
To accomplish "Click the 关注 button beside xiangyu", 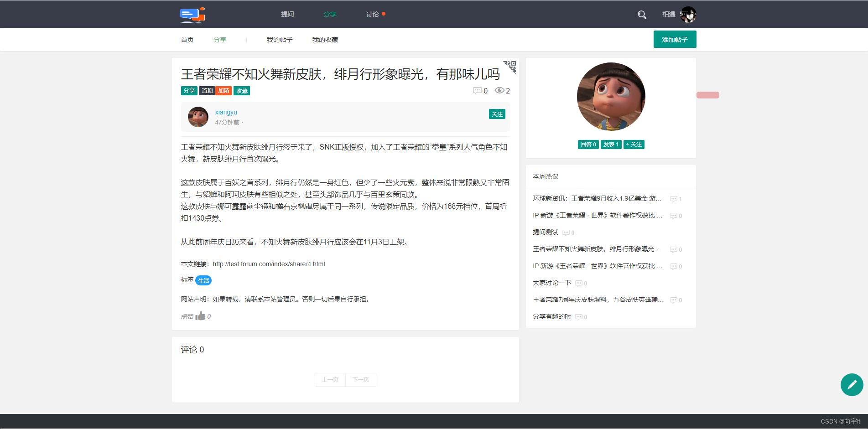I will click(497, 114).
